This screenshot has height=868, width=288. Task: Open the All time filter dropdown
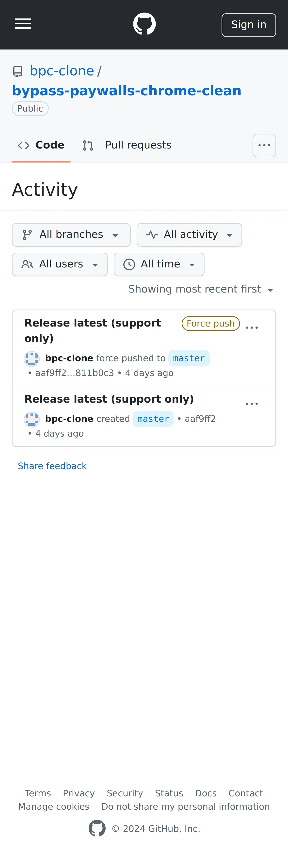click(x=159, y=264)
